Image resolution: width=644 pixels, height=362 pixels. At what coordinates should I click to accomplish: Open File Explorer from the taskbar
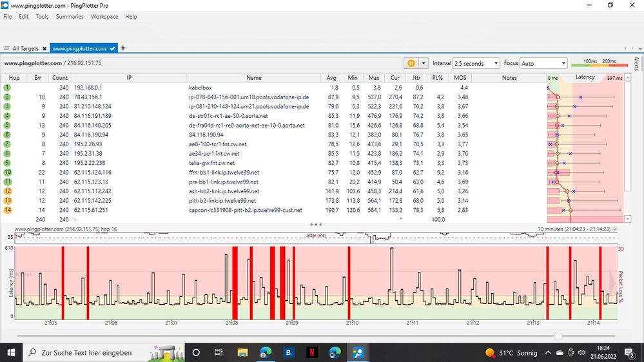point(242,352)
